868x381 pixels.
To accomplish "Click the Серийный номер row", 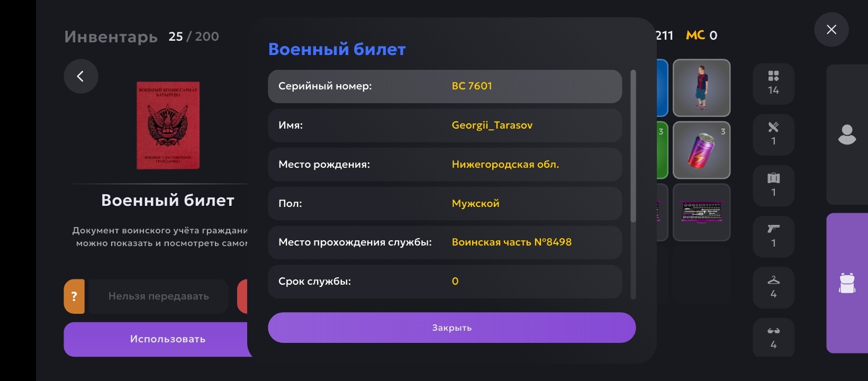I will tap(445, 86).
